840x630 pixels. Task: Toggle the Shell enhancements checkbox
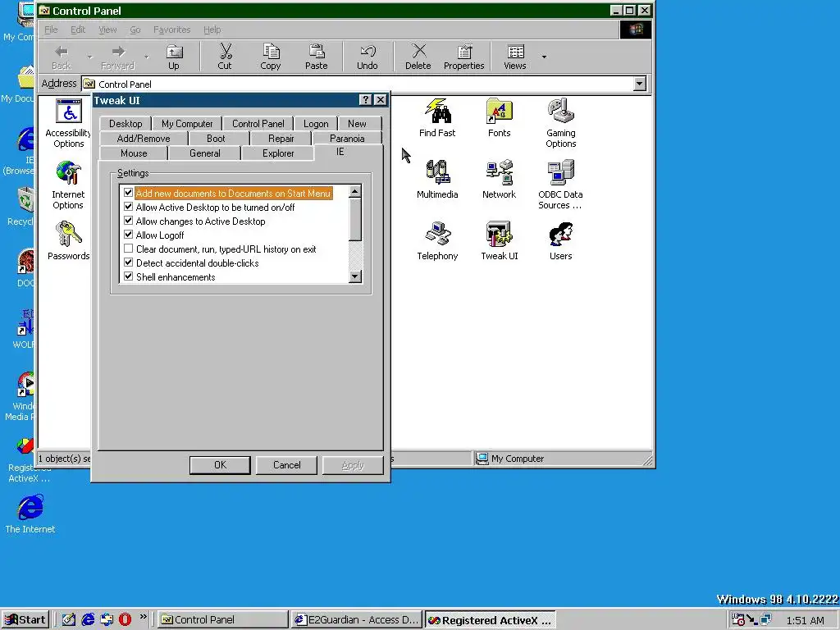coord(128,276)
